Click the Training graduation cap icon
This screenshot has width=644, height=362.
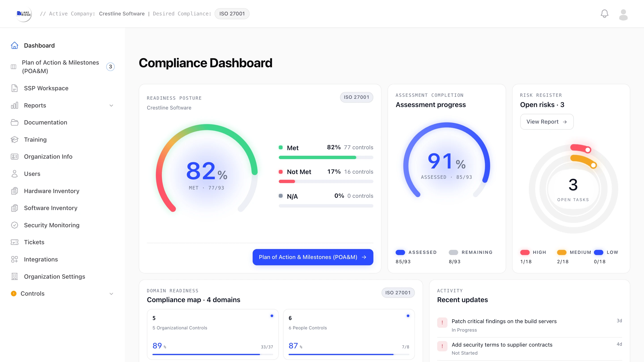pyautogui.click(x=15, y=139)
